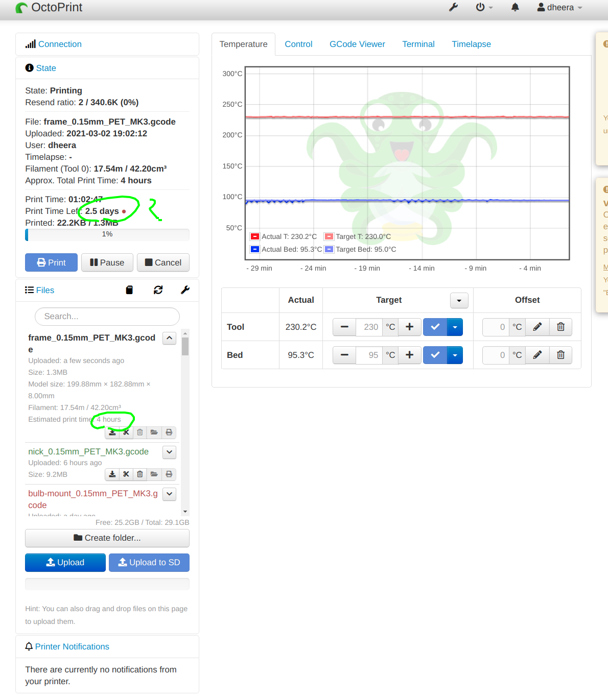Delete nick_0.15mm_PET_MK3.gcode via trash icon
The height and width of the screenshot is (700, 608).
click(139, 474)
